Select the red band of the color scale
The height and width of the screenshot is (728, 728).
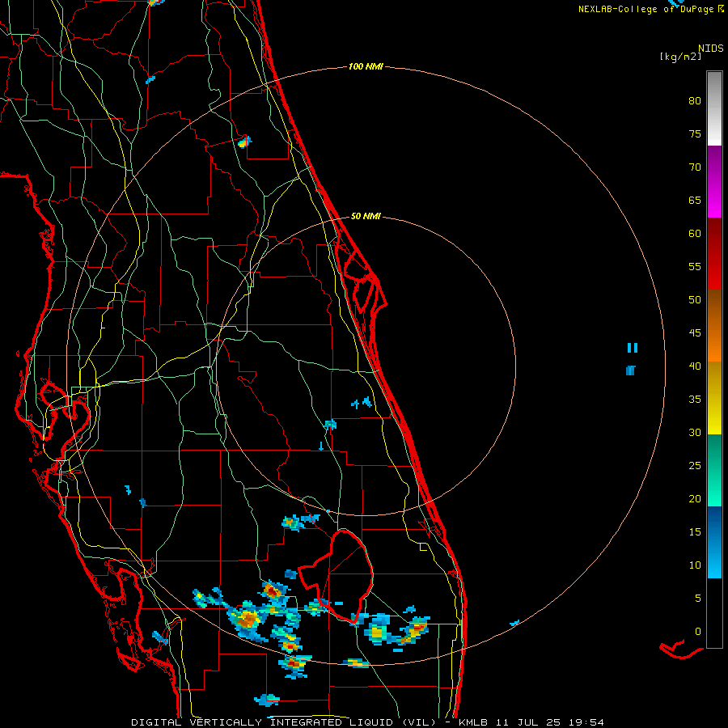714,254
